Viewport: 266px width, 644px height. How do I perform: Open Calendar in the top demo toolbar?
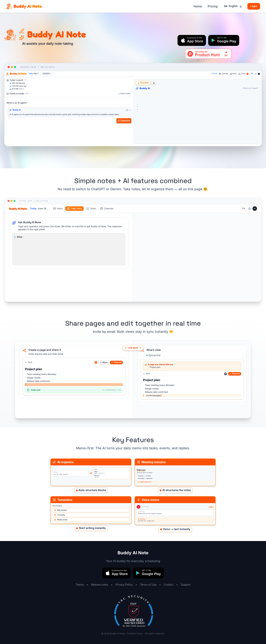pos(224,74)
